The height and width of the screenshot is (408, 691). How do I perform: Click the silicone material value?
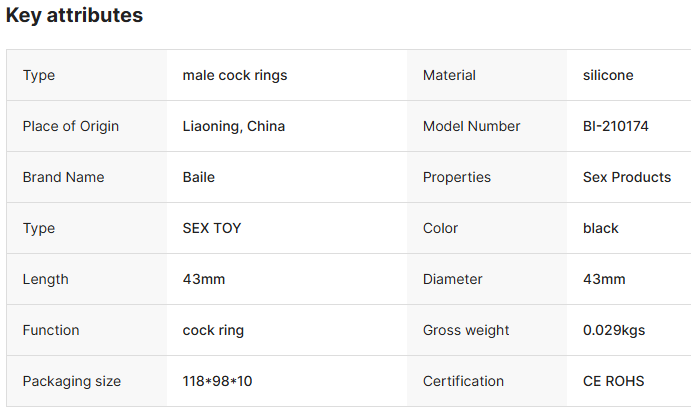(x=608, y=75)
